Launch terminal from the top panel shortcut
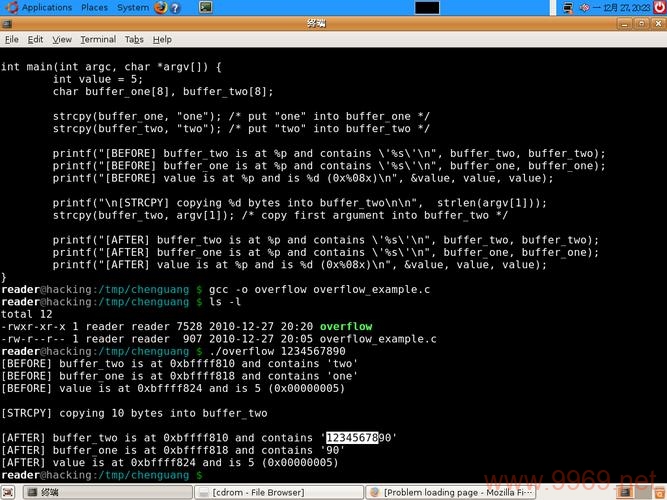 (205, 7)
